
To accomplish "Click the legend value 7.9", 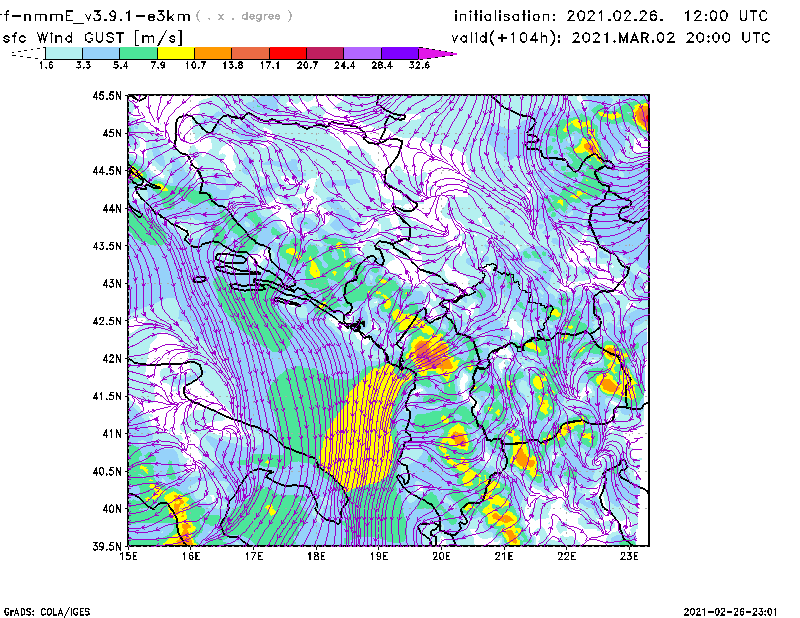I will click(158, 65).
